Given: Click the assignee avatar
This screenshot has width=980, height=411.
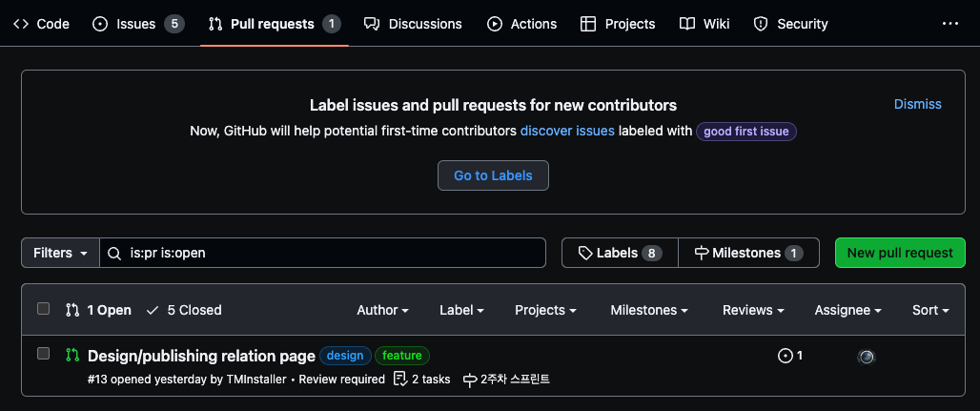Looking at the screenshot, I should (866, 357).
